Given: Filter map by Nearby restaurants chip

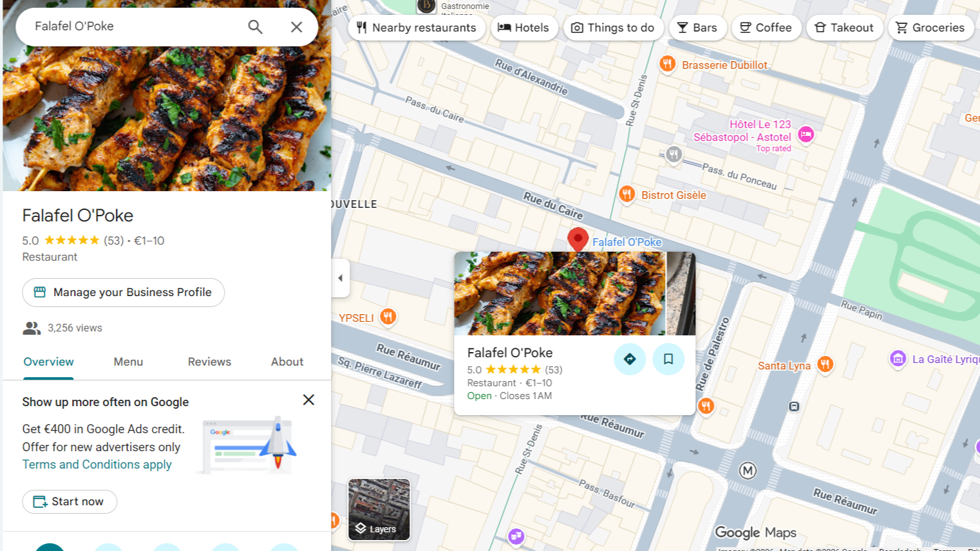Looking at the screenshot, I should 417,28.
